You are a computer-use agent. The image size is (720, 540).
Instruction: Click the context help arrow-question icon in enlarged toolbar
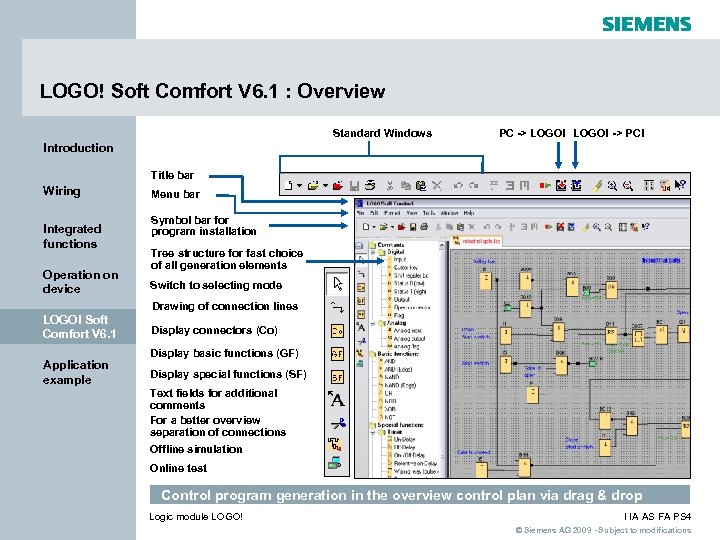680,186
